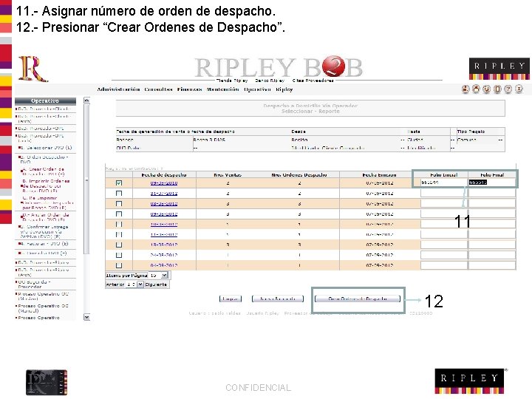Click the Ripley 'R' logo at top left
The image size is (532, 399).
coord(33,69)
